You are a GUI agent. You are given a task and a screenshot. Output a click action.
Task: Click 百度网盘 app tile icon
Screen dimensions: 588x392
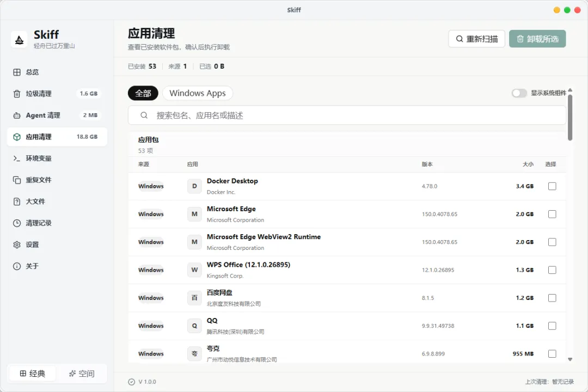[194, 298]
